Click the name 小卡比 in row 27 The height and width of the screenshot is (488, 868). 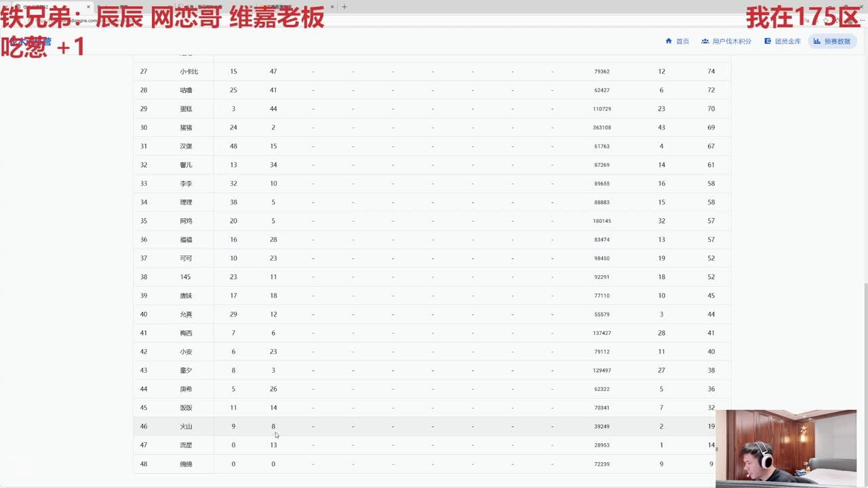(x=189, y=71)
